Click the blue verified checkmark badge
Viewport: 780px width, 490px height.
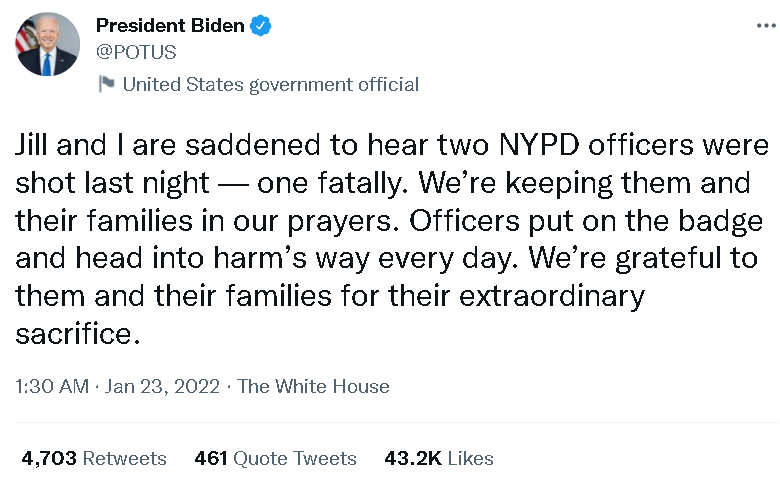[262, 27]
